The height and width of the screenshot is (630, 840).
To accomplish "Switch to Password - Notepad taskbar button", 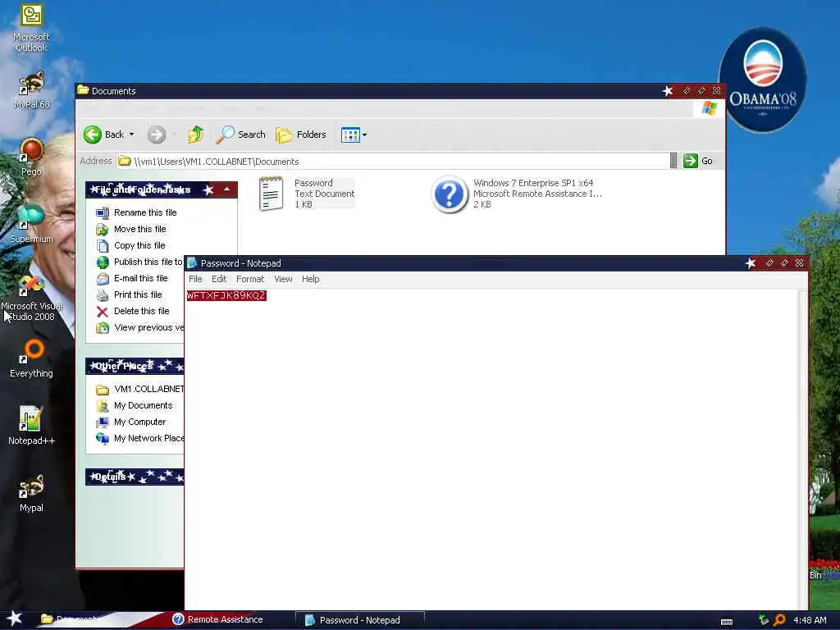I will 359,620.
